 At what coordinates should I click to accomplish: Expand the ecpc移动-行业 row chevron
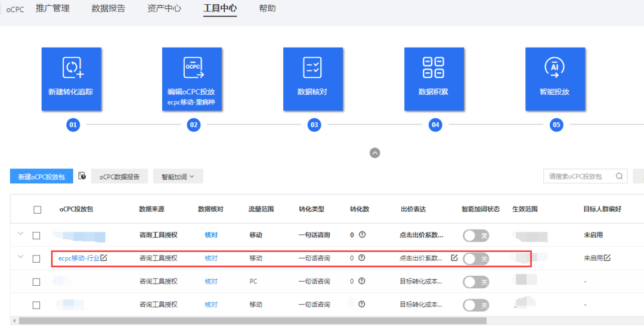click(x=20, y=257)
